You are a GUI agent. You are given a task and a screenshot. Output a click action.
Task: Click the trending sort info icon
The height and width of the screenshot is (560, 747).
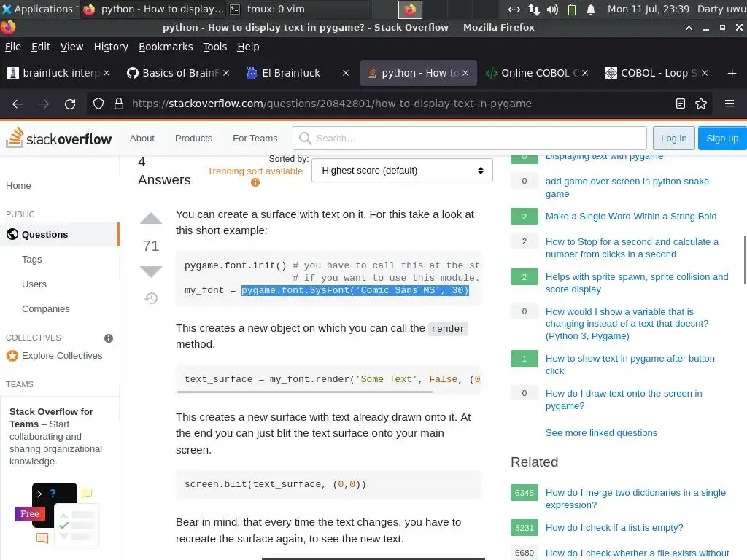tap(255, 182)
